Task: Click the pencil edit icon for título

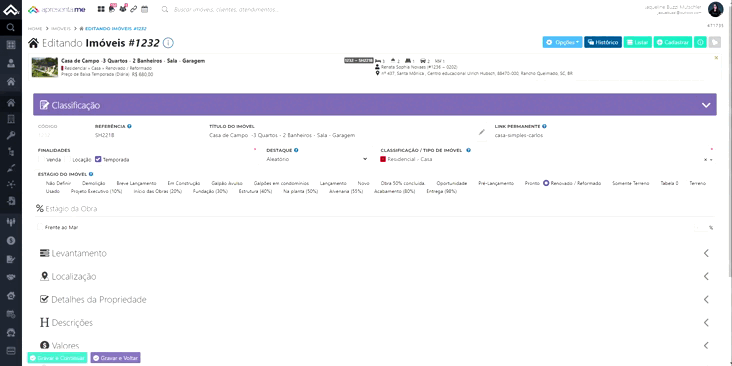Action: [x=482, y=133]
